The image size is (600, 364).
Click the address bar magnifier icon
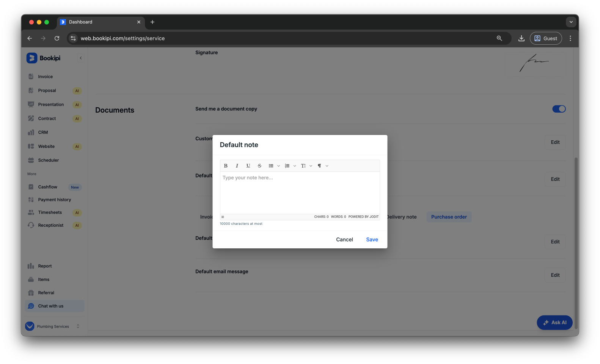499,38
